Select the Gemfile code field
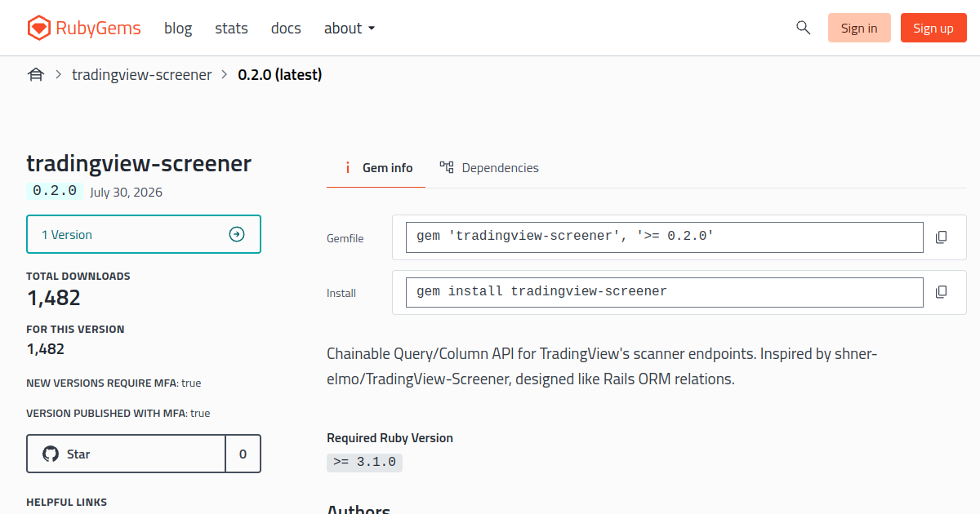 [x=665, y=237]
